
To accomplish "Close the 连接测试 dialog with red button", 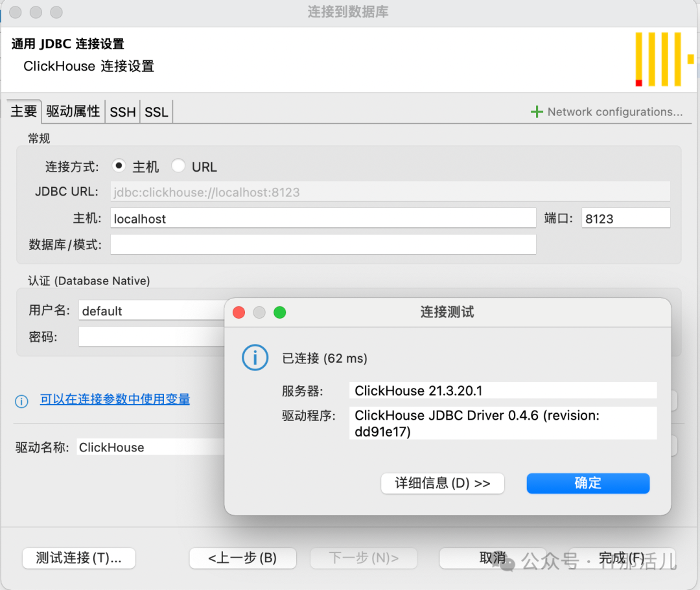I will tap(239, 312).
